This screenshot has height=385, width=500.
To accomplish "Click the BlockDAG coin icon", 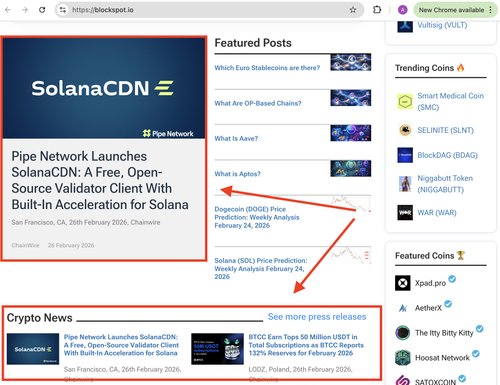I will click(405, 155).
